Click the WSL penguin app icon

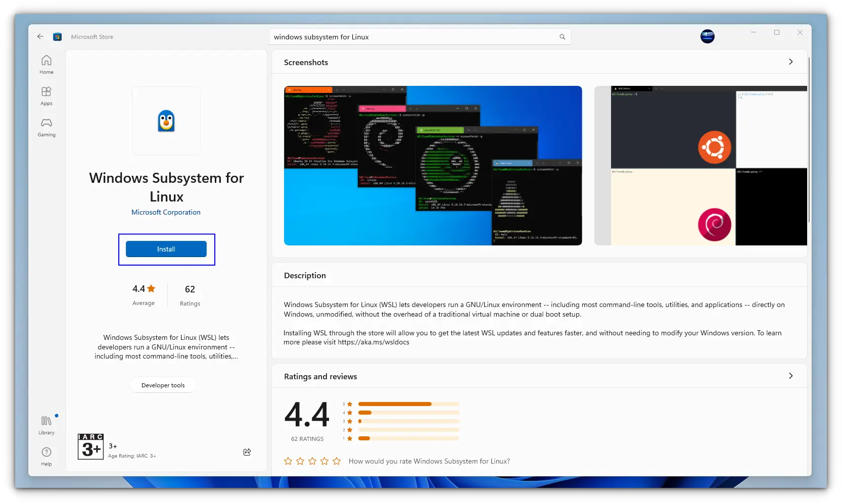pos(166,121)
